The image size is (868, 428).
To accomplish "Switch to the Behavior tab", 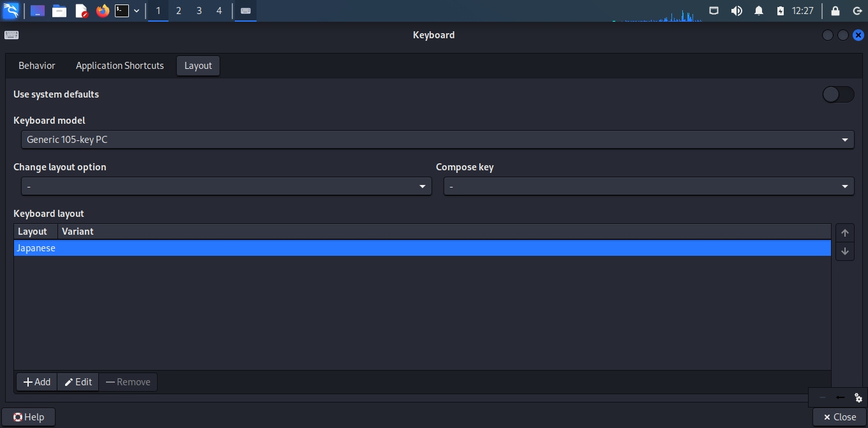I will [x=37, y=66].
